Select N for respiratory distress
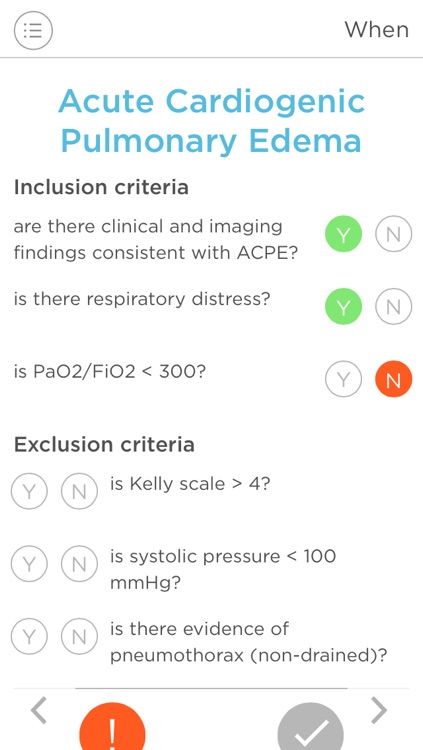 tap(393, 307)
